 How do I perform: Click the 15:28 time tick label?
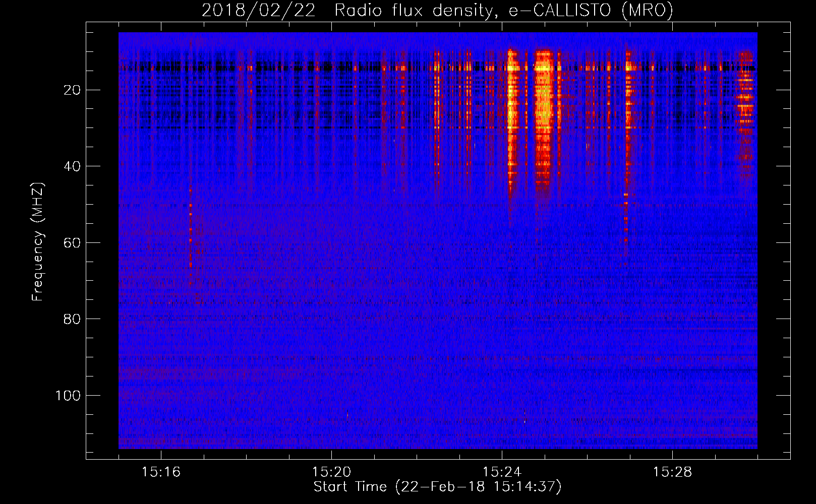(672, 472)
